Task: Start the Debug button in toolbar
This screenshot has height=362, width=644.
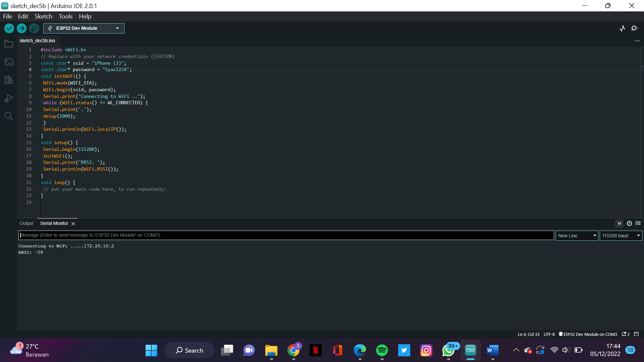Action: click(34, 28)
